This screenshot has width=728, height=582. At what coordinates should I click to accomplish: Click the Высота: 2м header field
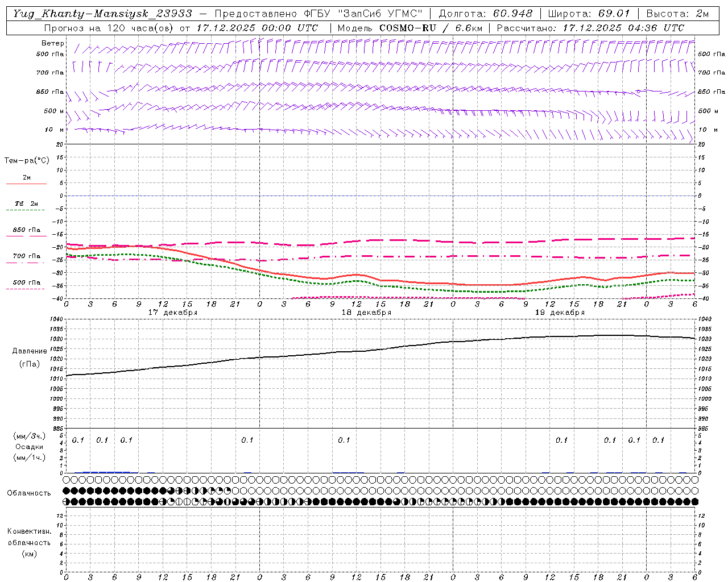click(677, 14)
